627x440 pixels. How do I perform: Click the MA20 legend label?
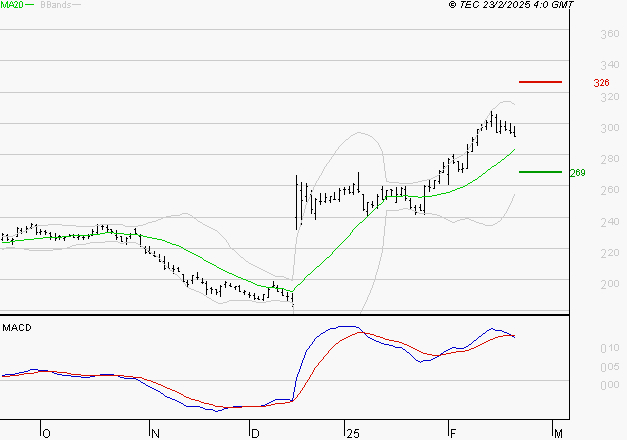click(x=12, y=5)
